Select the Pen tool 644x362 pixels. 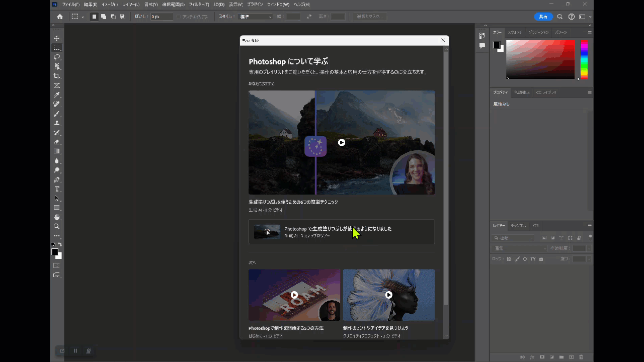[x=57, y=180]
